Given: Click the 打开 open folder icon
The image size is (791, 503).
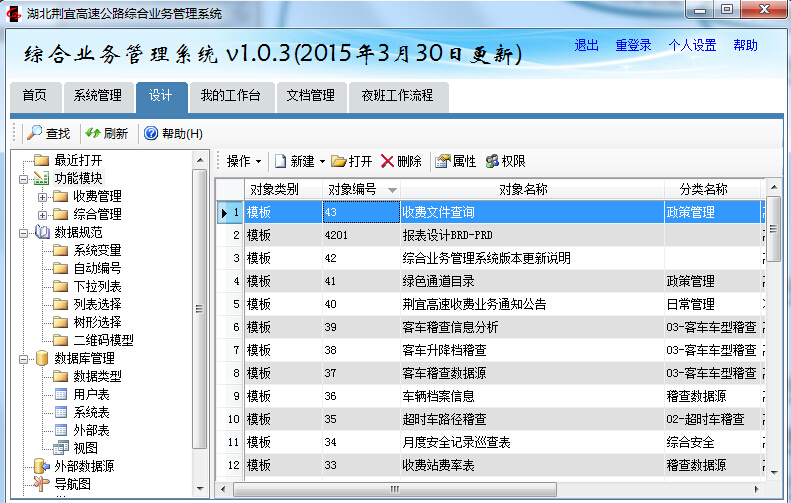Looking at the screenshot, I should coord(339,161).
